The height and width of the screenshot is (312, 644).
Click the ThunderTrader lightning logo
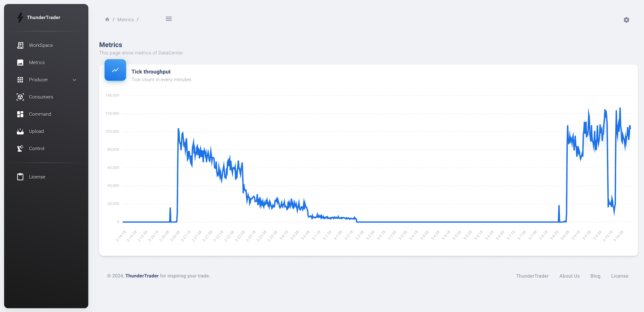[x=20, y=17]
